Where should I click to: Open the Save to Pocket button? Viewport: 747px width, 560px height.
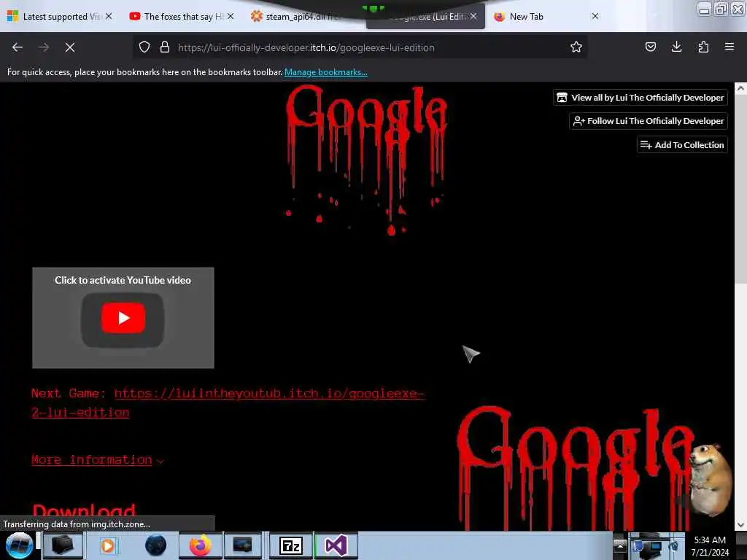[x=650, y=47]
